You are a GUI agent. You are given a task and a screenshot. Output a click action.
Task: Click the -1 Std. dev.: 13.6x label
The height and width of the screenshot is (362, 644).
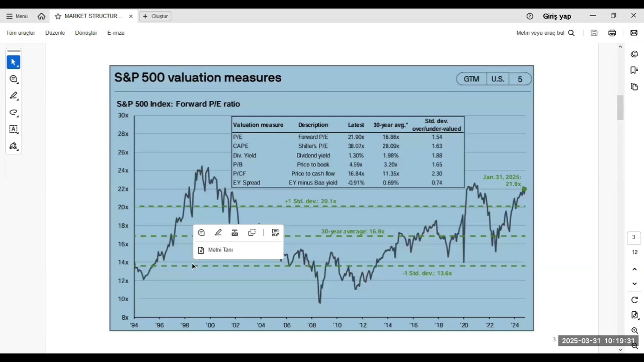click(427, 274)
